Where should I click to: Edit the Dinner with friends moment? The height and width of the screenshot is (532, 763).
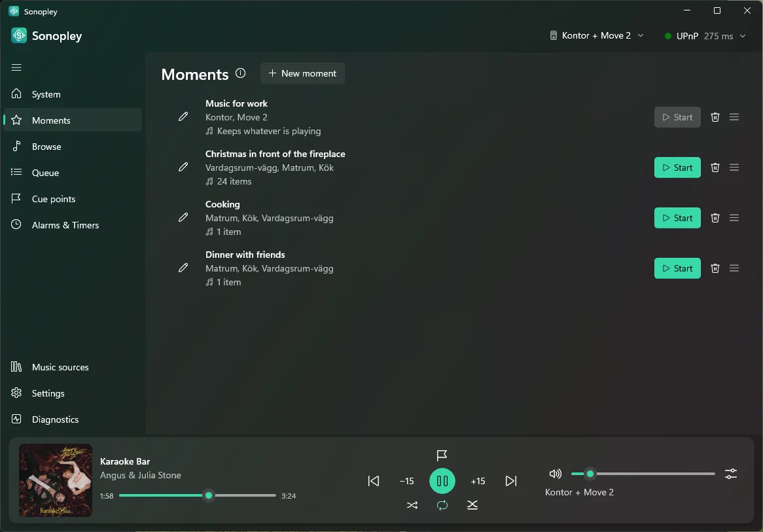pyautogui.click(x=183, y=268)
